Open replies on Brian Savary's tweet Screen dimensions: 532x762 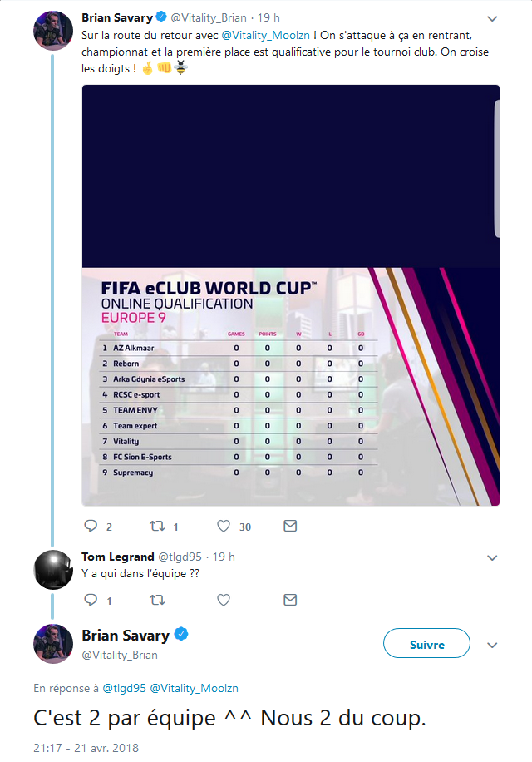coord(91,526)
